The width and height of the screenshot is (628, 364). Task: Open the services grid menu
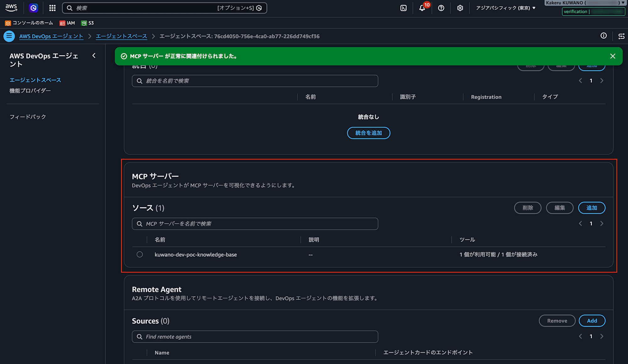[52, 8]
